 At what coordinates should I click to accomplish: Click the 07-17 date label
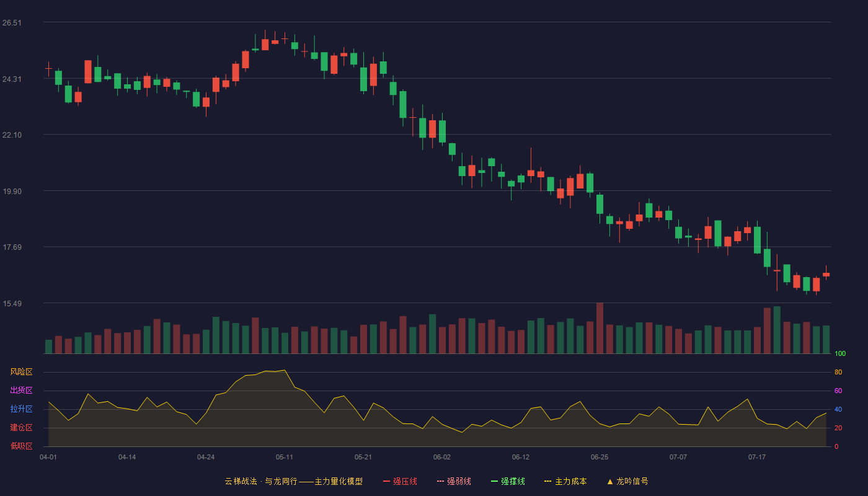click(757, 457)
